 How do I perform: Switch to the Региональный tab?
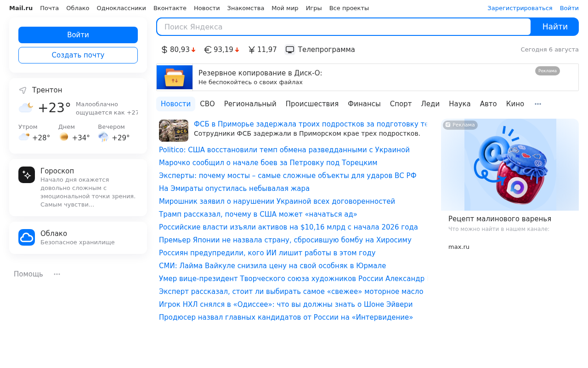pyautogui.click(x=250, y=104)
